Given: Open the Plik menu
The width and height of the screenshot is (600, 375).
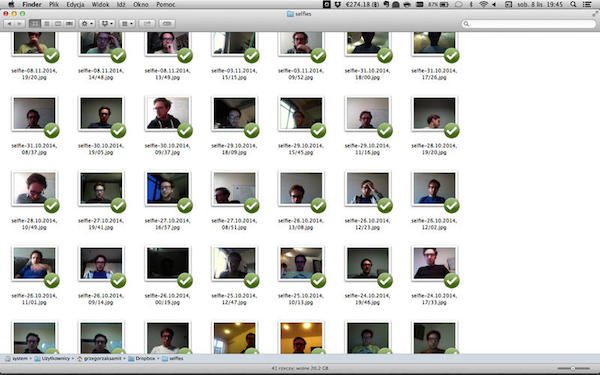Looking at the screenshot, I should tap(54, 5).
